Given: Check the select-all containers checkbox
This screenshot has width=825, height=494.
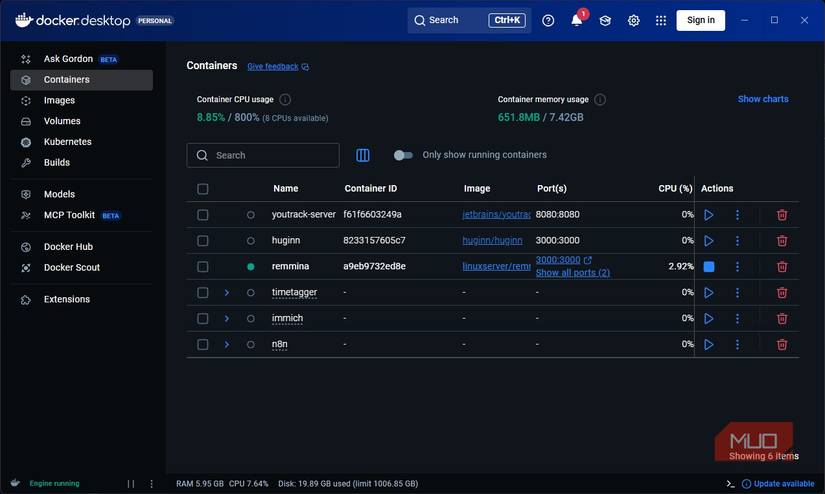Looking at the screenshot, I should click(203, 189).
